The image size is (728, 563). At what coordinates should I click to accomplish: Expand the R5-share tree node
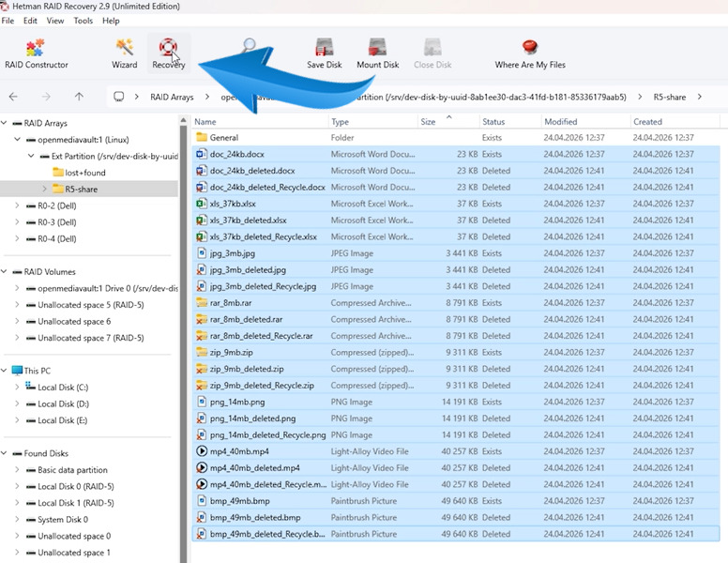[x=45, y=189]
